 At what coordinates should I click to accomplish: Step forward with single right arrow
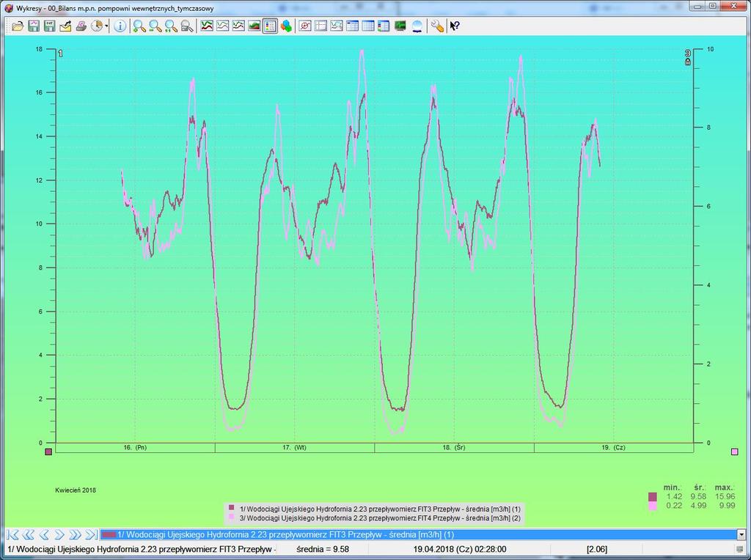tap(59, 534)
